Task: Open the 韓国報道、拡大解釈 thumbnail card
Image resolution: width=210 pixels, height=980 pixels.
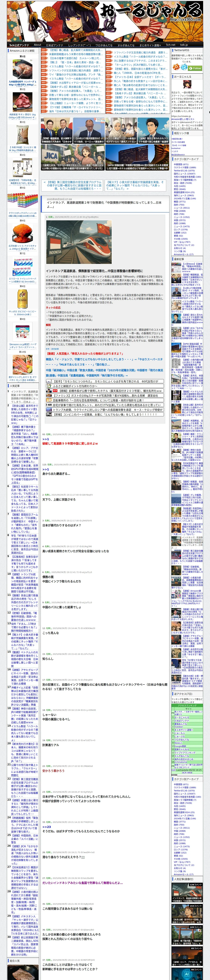Action: (56, 131)
